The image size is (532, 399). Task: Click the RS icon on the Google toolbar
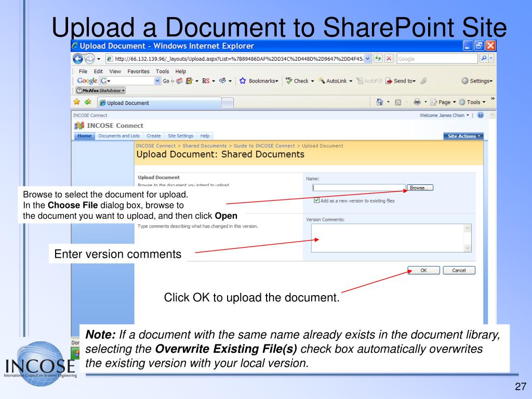pos(206,81)
